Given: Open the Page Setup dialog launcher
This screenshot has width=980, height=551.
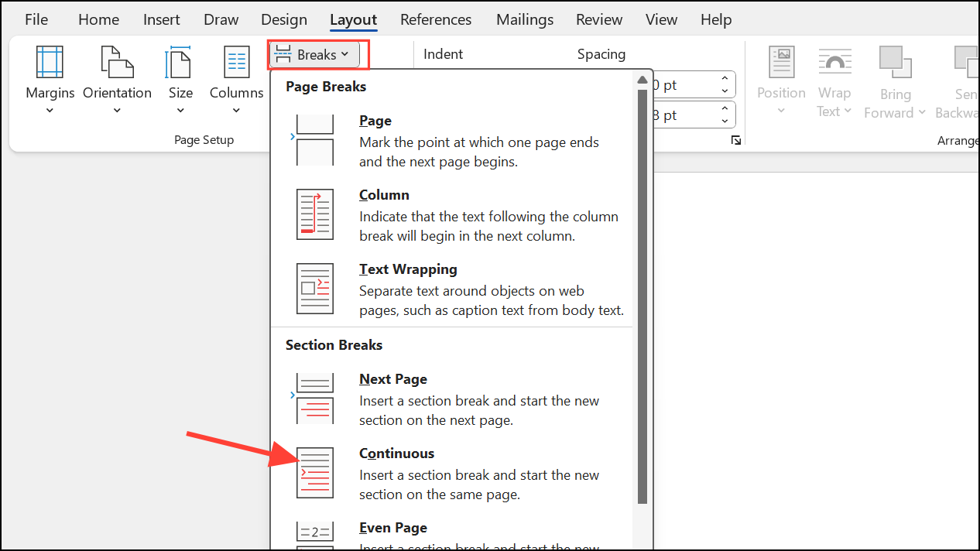Looking at the screenshot, I should pyautogui.click(x=735, y=140).
